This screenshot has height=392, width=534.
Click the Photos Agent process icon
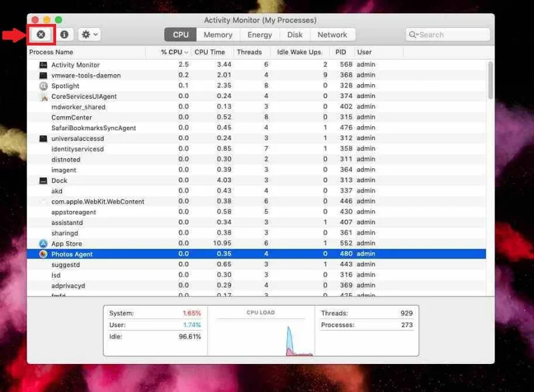(x=45, y=254)
